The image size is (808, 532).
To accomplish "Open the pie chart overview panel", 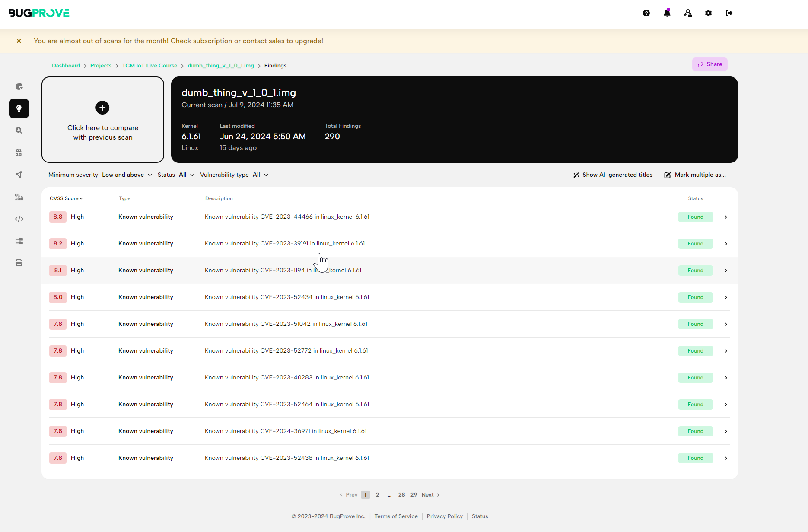I will 19,86.
